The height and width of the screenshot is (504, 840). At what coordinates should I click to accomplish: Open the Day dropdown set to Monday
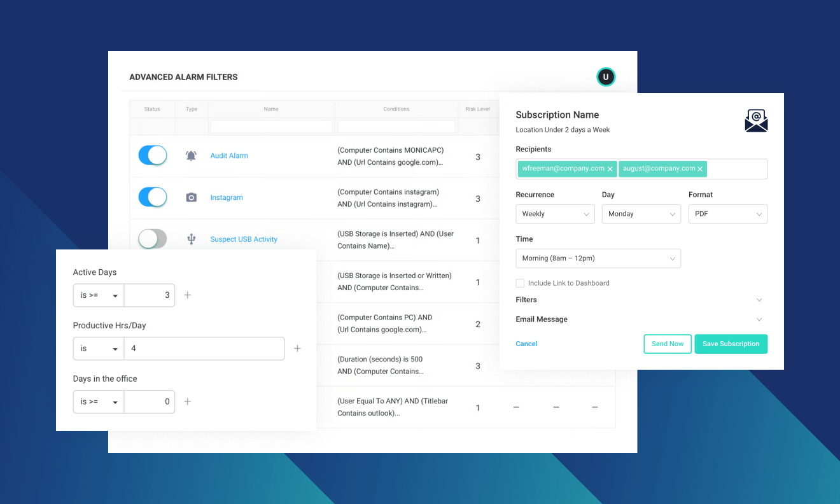pos(641,214)
